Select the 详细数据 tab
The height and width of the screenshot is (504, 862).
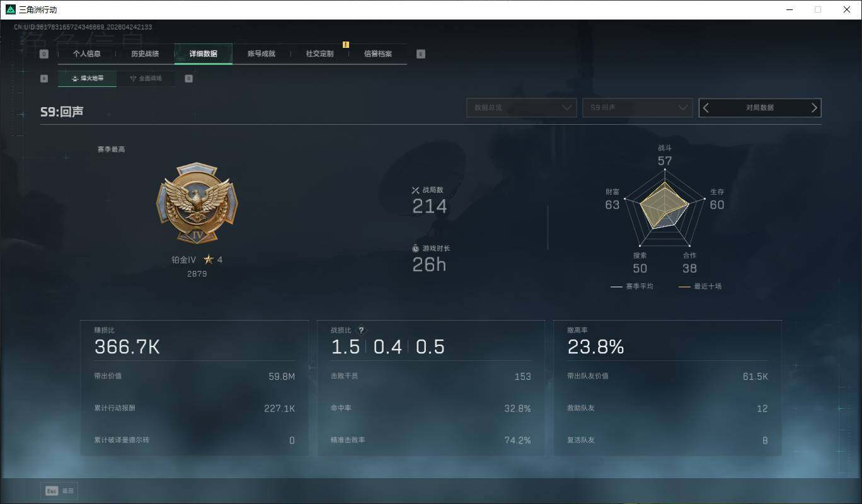pos(204,54)
